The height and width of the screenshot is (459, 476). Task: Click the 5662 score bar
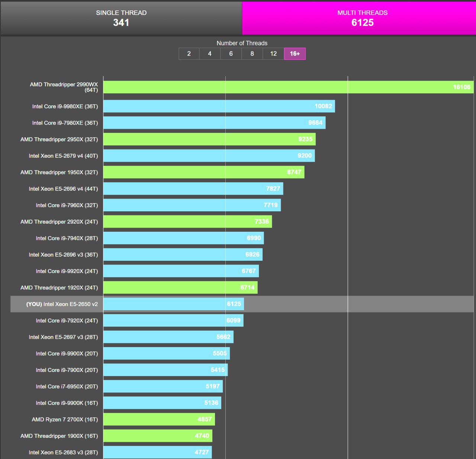168,337
